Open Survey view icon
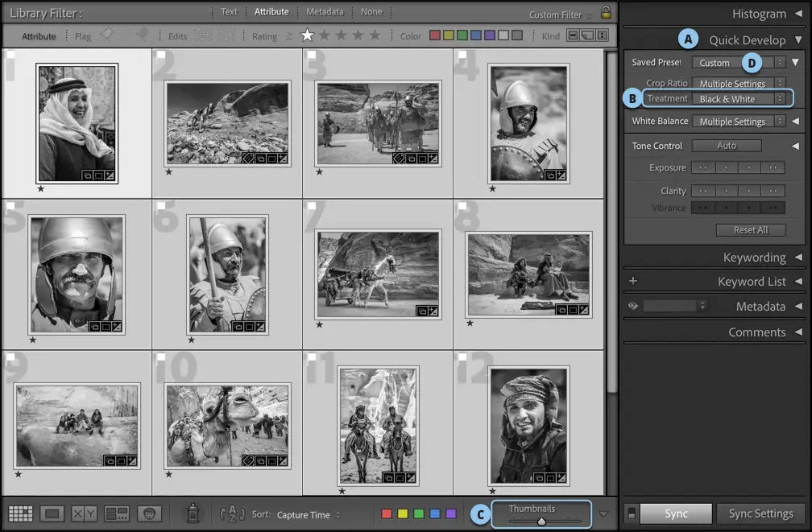 [117, 513]
